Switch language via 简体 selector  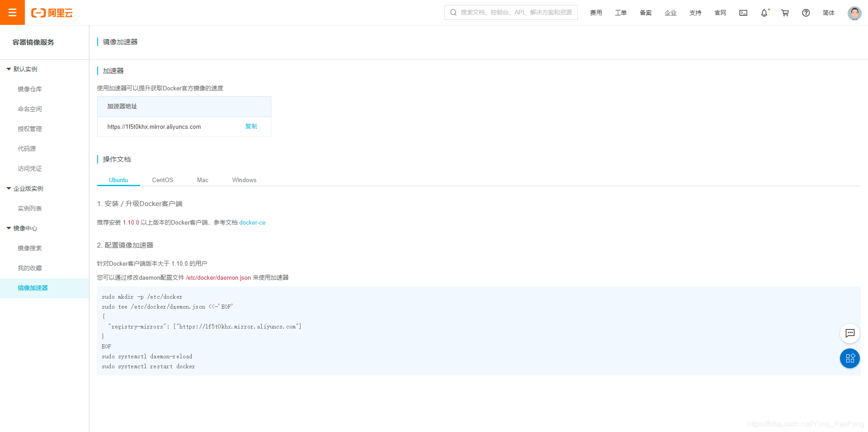pos(829,13)
